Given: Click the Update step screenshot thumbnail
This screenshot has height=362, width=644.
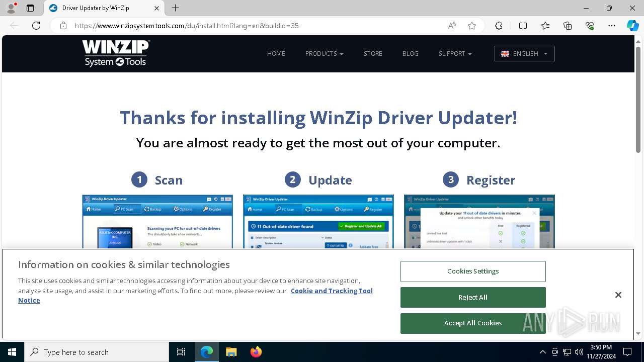Looking at the screenshot, I should click(x=318, y=222).
